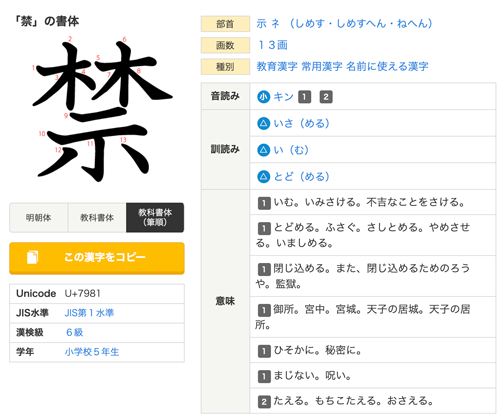The width and height of the screenshot is (500, 418).
Task: Click badge 1 beside いむ。いみさける meaning
Action: pos(264,203)
